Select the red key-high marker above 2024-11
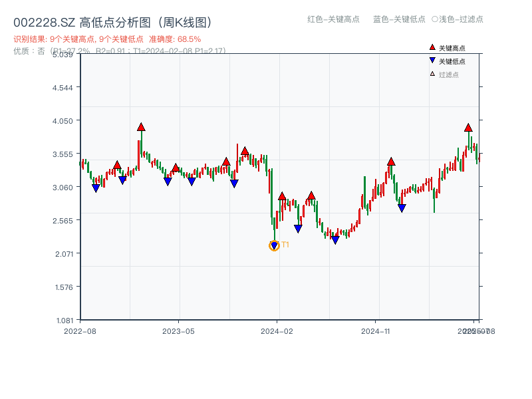The image size is (532, 399). 391,162
